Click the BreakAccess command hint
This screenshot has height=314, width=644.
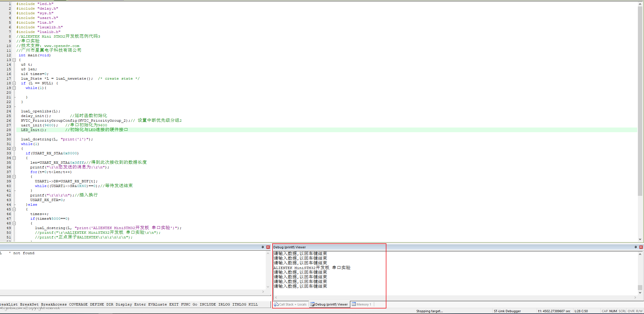click(54, 304)
